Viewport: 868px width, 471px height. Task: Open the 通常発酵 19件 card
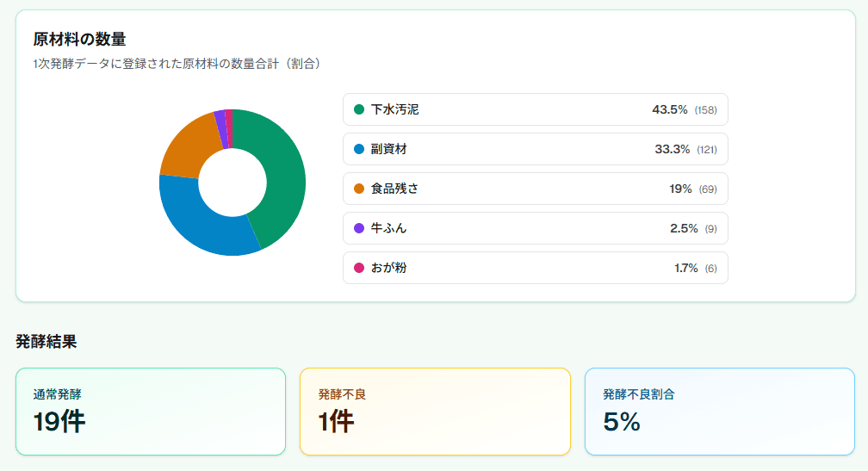click(x=151, y=412)
